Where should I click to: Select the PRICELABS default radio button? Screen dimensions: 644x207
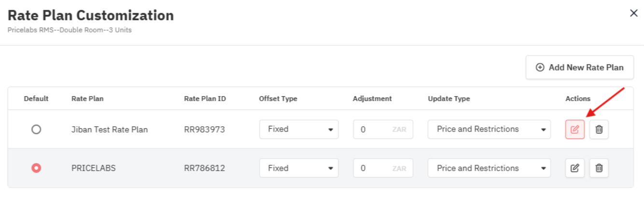point(36,168)
